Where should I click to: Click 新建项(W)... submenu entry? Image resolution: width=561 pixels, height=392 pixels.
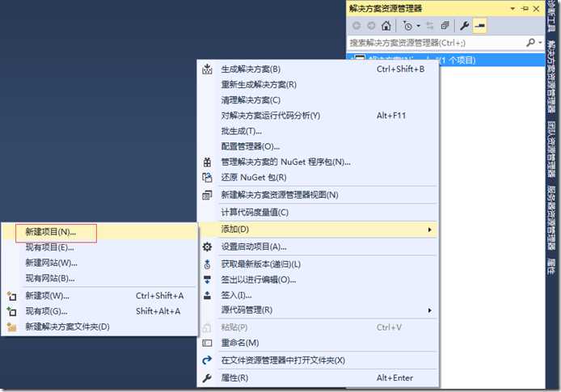[x=99, y=296]
